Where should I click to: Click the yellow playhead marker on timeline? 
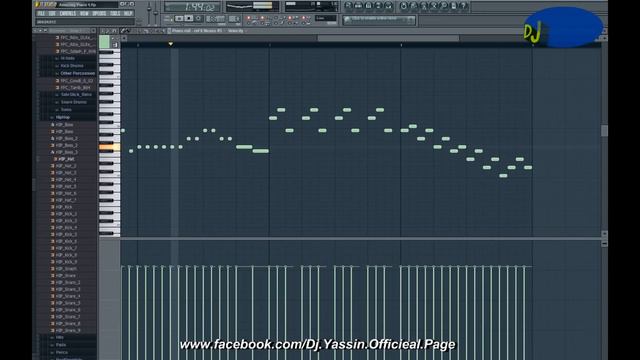171,44
